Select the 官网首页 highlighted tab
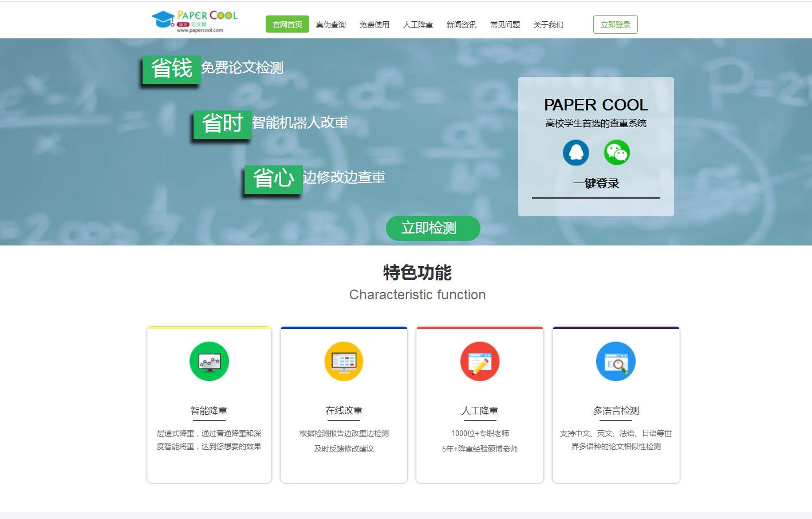This screenshot has height=519, width=812. point(287,25)
